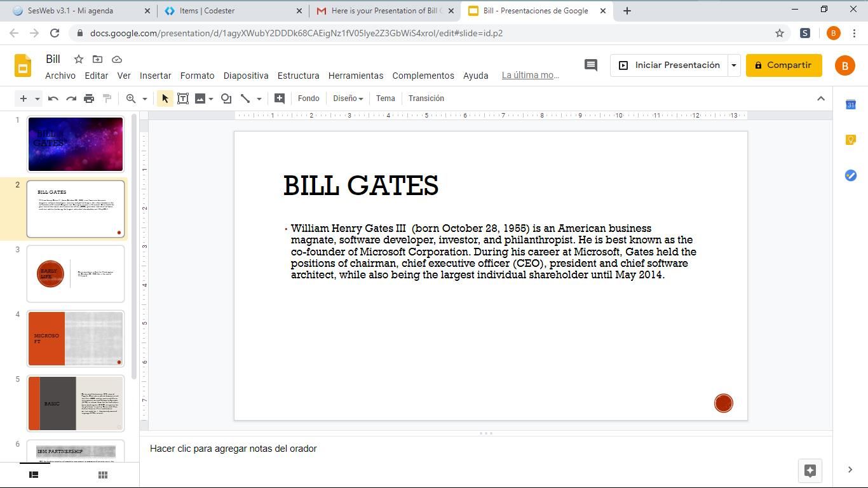This screenshot has width=868, height=488.
Task: Select slide 1 thumbnail
Action: click(75, 144)
